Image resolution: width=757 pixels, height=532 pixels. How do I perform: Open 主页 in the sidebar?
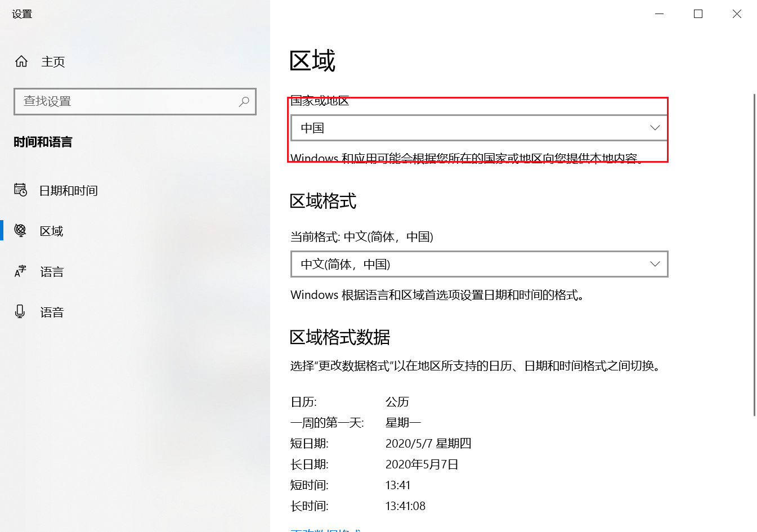[53, 61]
